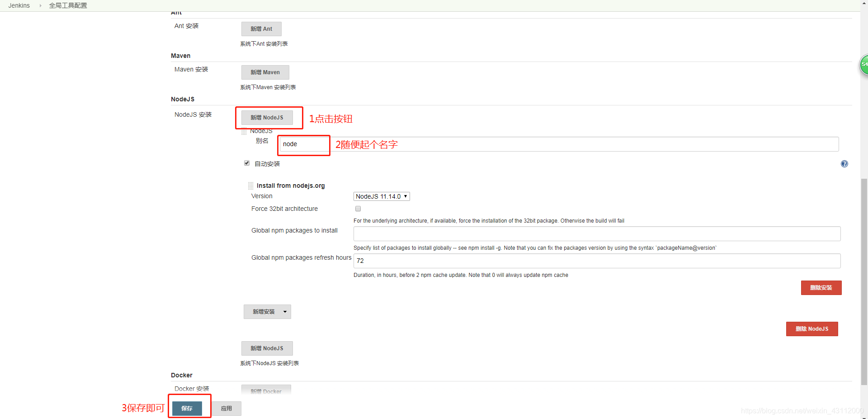Go to Jenkins breadcrumb home
Viewport: 868px width, 419px height.
(x=19, y=5)
